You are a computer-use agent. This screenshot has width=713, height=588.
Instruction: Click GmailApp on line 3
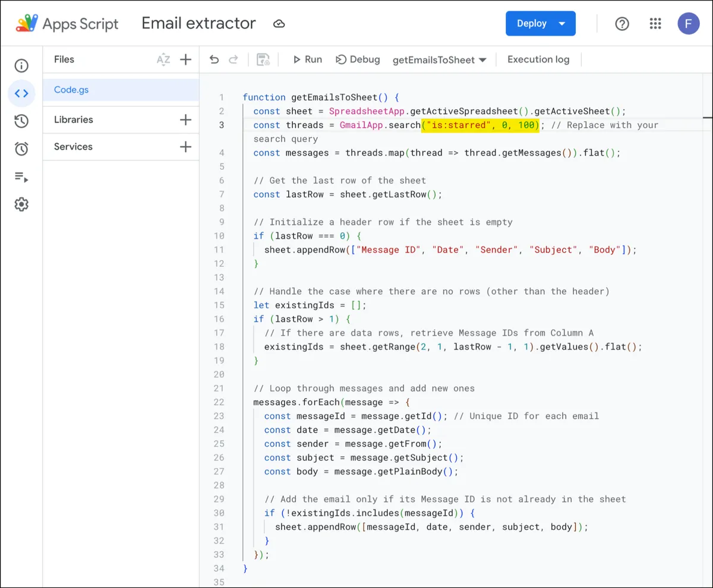click(361, 125)
